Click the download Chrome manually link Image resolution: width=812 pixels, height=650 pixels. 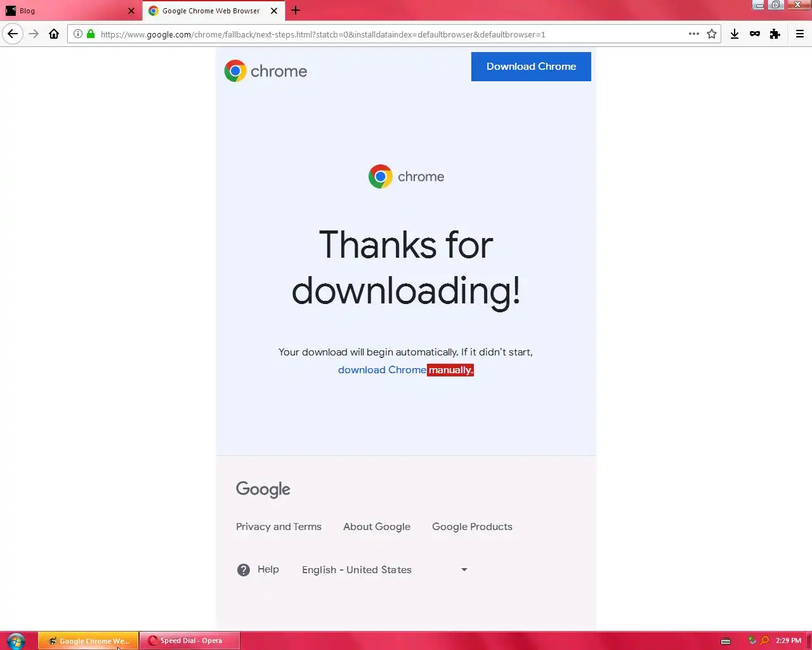pos(406,370)
